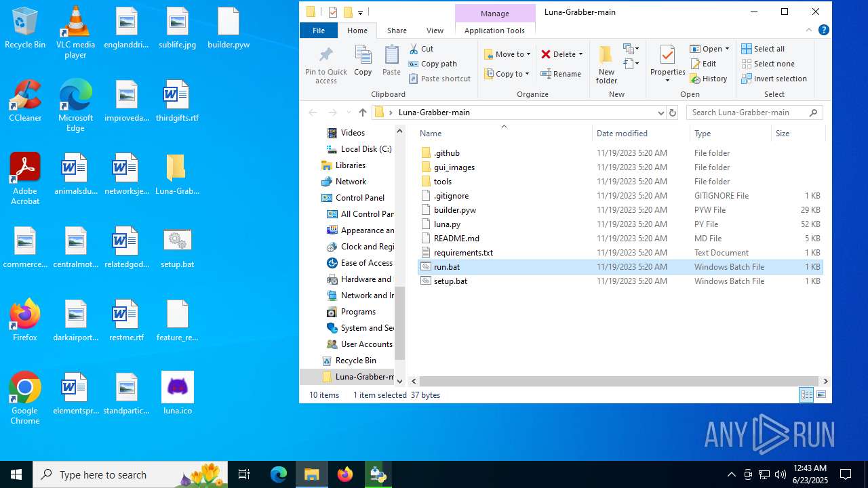
Task: Select Local Disk (C:) in navigation pane
Action: pyautogui.click(x=359, y=149)
